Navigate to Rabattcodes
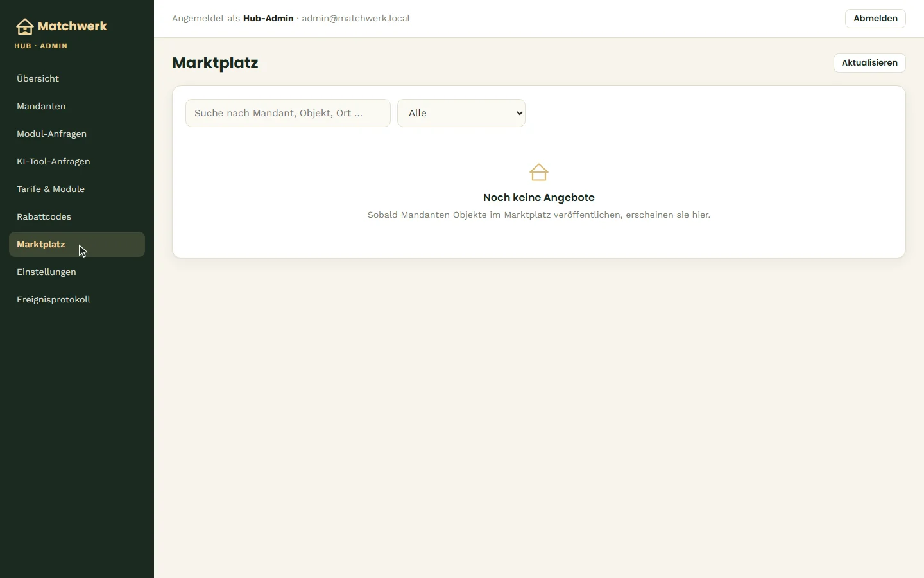 [77, 216]
